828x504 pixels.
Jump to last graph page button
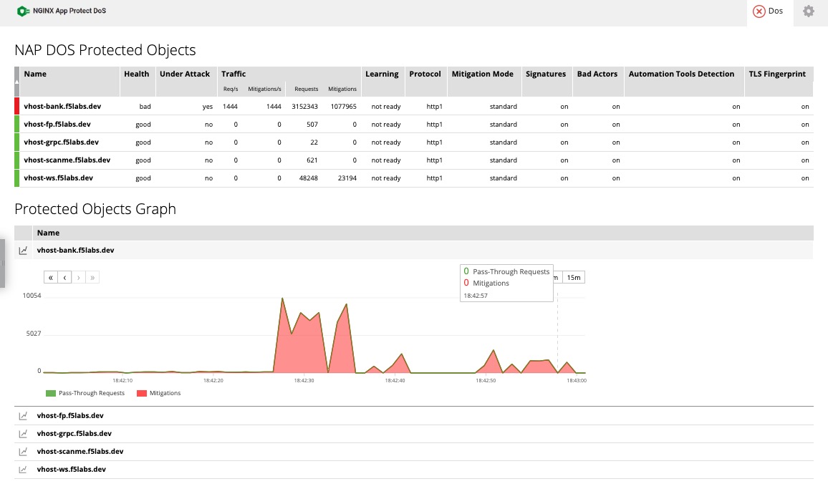(92, 277)
